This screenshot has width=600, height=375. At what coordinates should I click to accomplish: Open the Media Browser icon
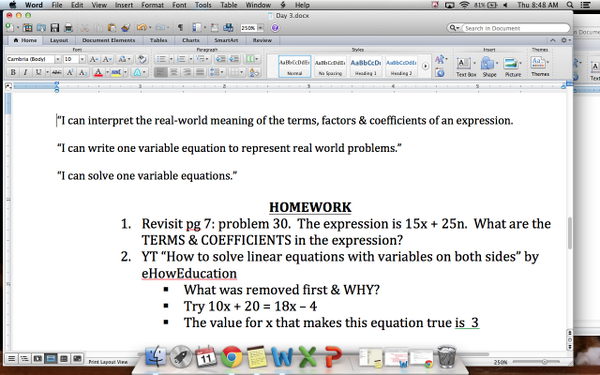click(x=228, y=28)
